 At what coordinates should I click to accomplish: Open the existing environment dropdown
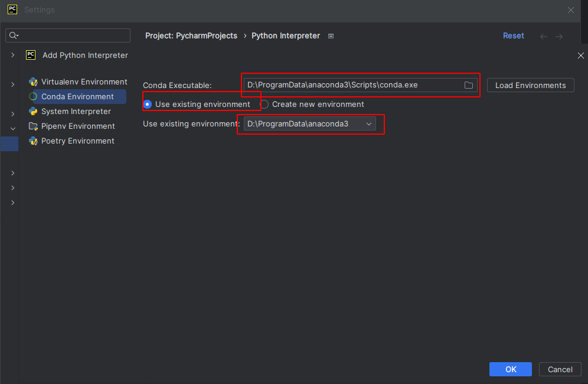(368, 123)
